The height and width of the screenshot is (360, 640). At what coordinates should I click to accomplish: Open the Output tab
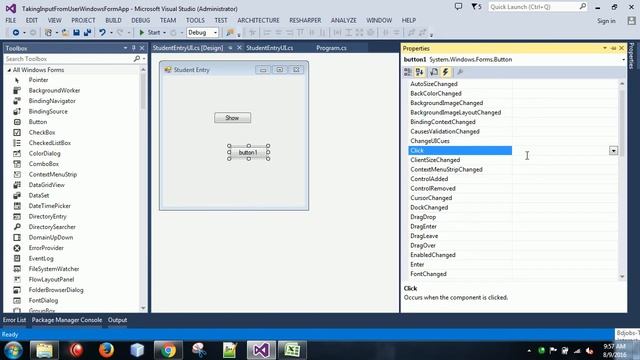[x=118, y=320]
